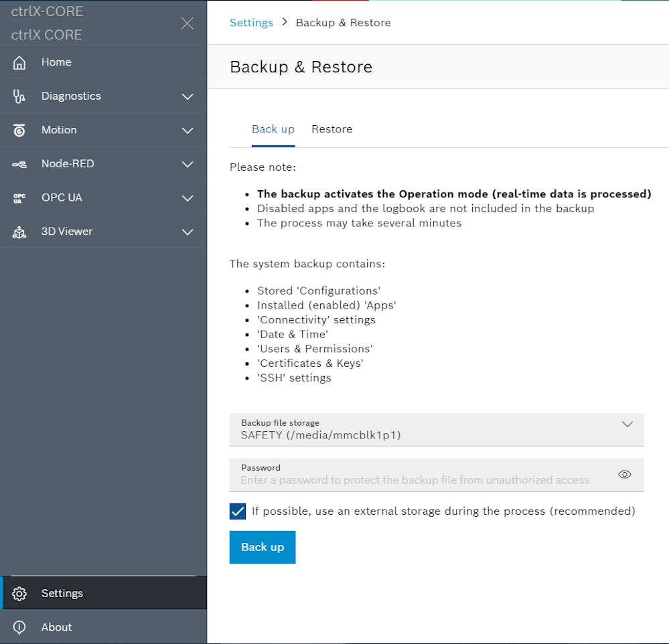Expand the Diagnostics menu chevron

(x=188, y=96)
